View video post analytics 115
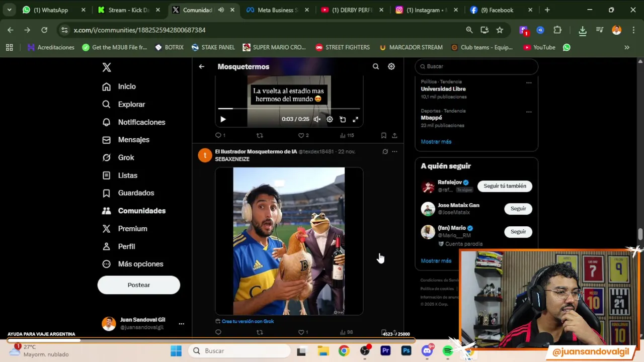Image resolution: width=644 pixels, height=362 pixels. tap(347, 135)
